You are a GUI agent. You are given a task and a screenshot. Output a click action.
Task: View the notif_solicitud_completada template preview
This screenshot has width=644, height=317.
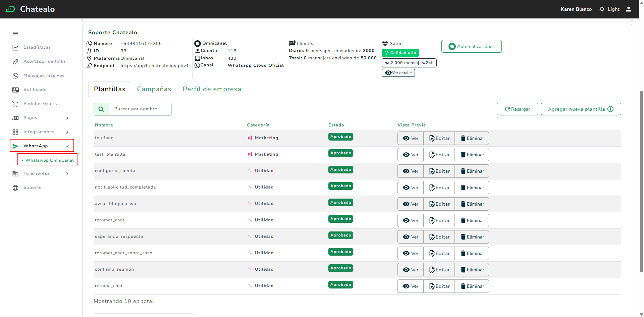pos(411,188)
